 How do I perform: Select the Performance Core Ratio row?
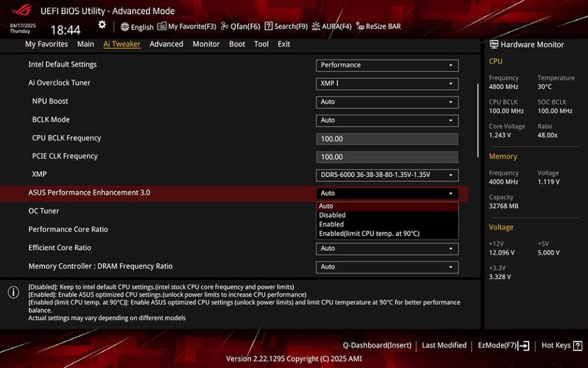pyautogui.click(x=234, y=229)
